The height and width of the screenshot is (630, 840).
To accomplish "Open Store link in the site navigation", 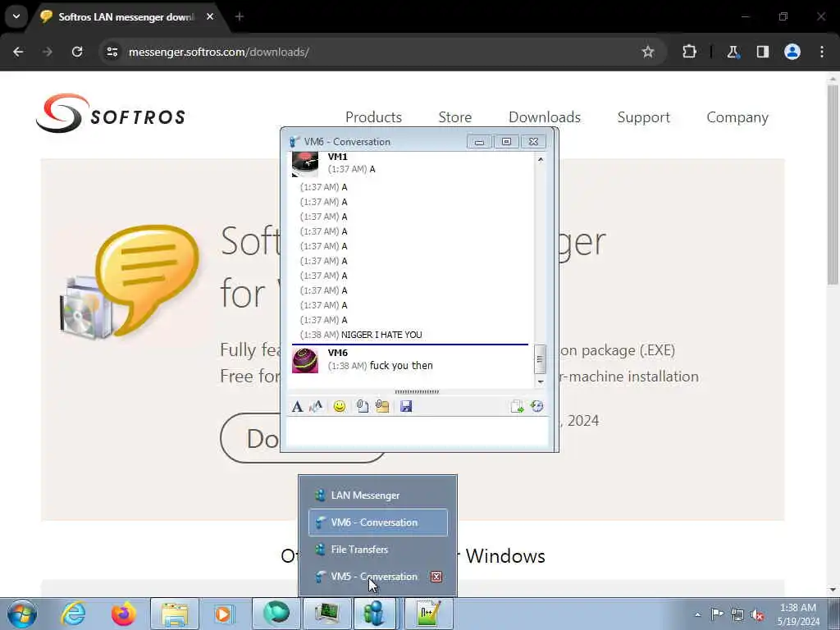I will click(454, 117).
